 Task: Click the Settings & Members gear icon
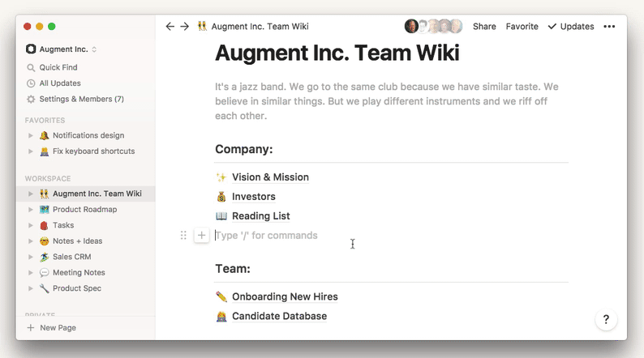[x=31, y=99]
